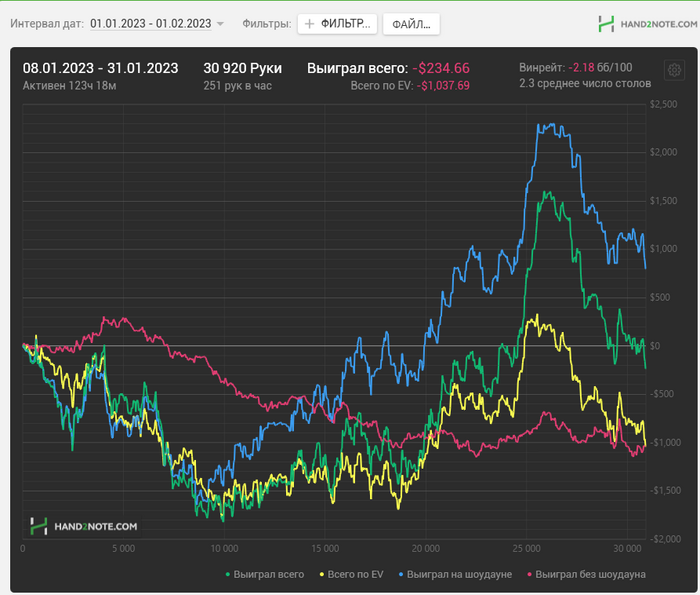The width and height of the screenshot is (700, 595).
Task: Click the 15 000 x-axis label
Action: click(325, 549)
